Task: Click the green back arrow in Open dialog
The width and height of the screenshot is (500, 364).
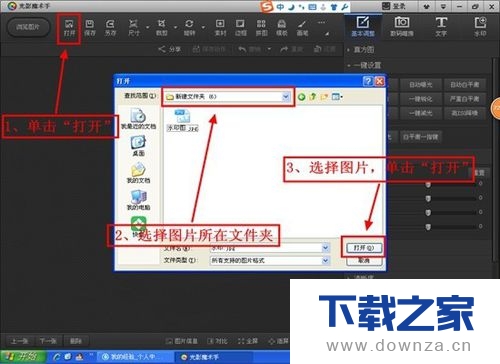Action: tap(301, 97)
